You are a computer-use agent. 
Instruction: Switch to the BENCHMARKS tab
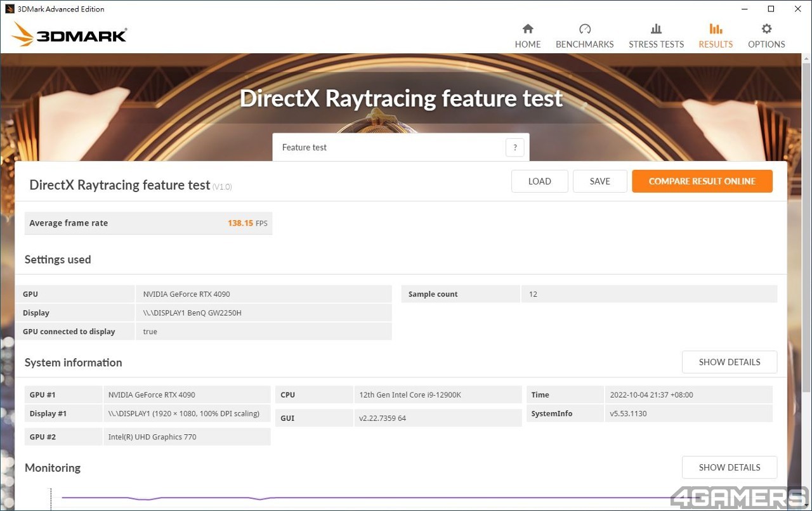click(x=585, y=36)
